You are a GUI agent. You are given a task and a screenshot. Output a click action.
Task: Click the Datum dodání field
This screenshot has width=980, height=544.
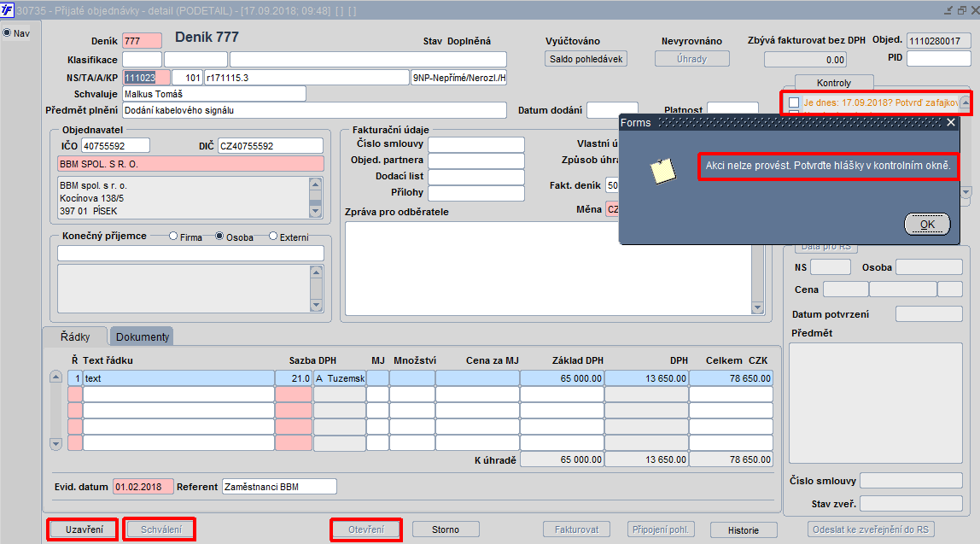coord(612,110)
